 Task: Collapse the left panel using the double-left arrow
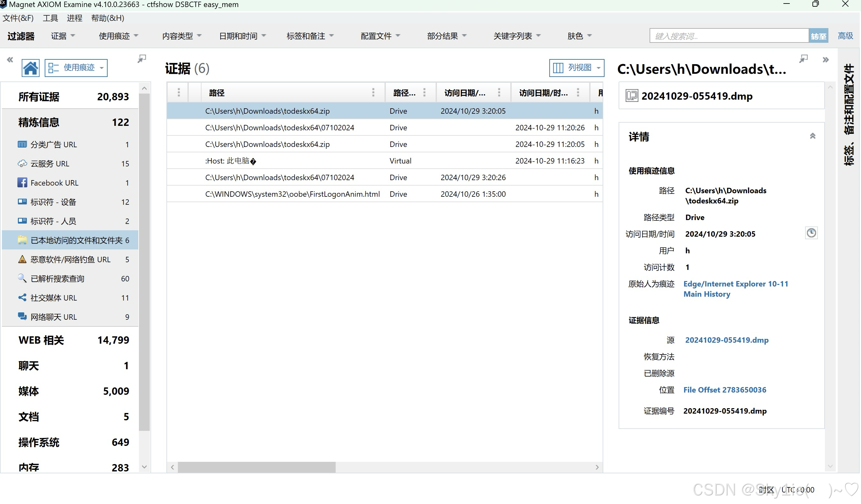10,59
